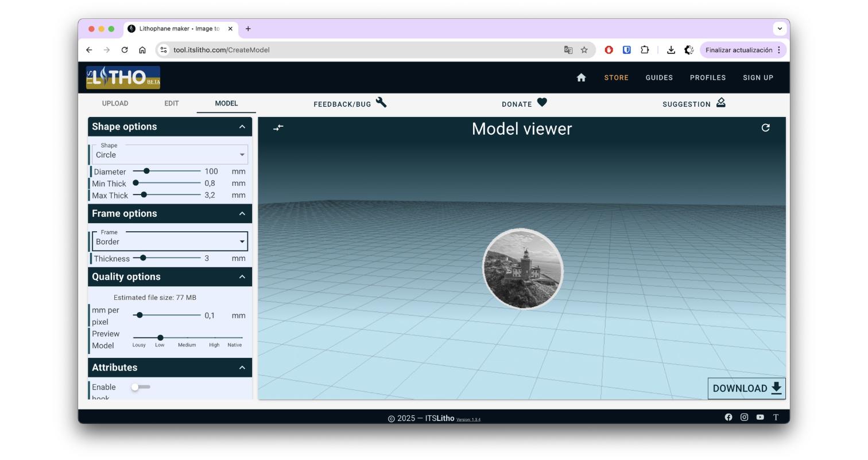Image resolution: width=868 pixels, height=460 pixels.
Task: Open the Frame dropdown set to Border
Action: pyautogui.click(x=170, y=241)
